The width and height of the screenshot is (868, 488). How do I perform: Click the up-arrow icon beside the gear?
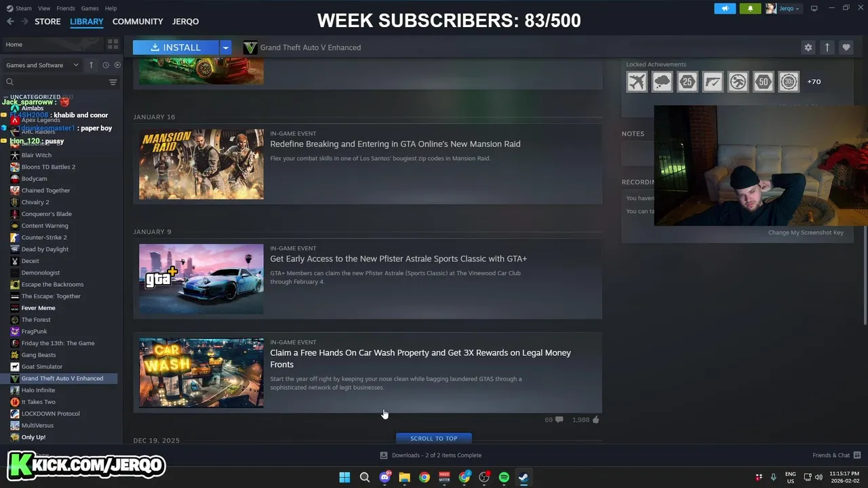click(x=827, y=47)
